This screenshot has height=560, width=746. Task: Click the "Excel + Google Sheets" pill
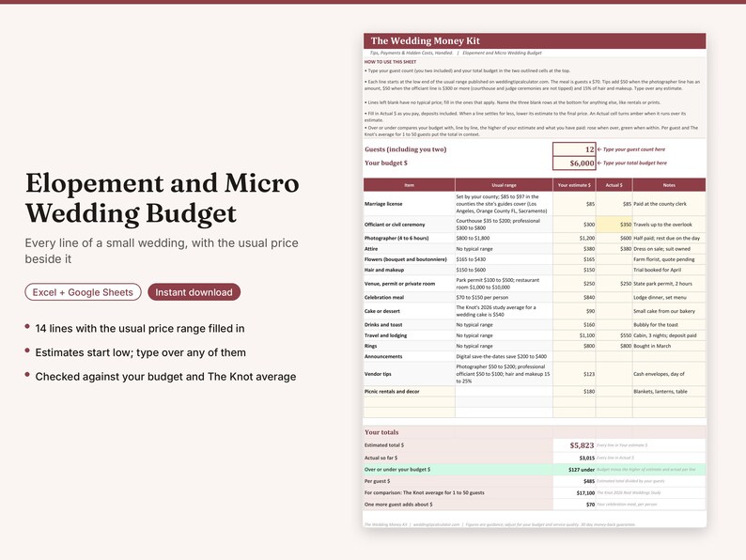click(83, 292)
